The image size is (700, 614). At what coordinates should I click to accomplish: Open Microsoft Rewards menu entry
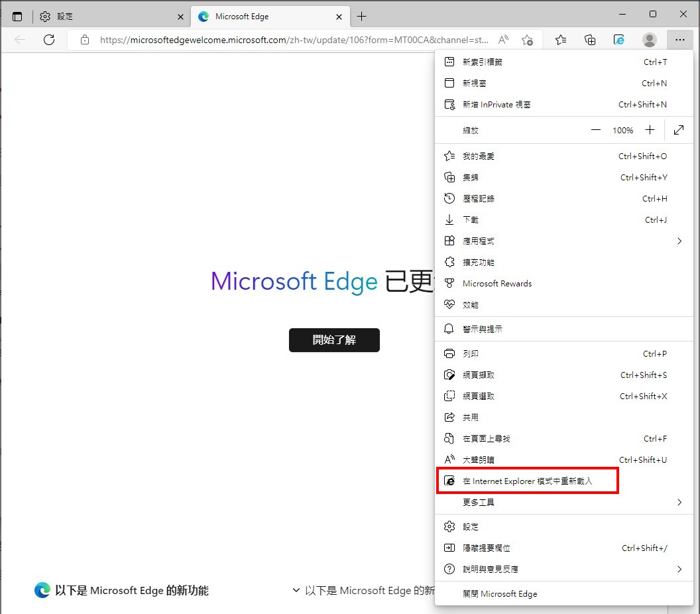pos(564,284)
